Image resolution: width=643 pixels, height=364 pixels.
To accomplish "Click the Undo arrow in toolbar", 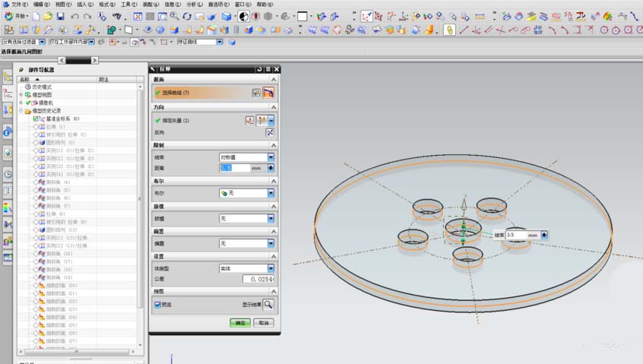I will coord(74,16).
